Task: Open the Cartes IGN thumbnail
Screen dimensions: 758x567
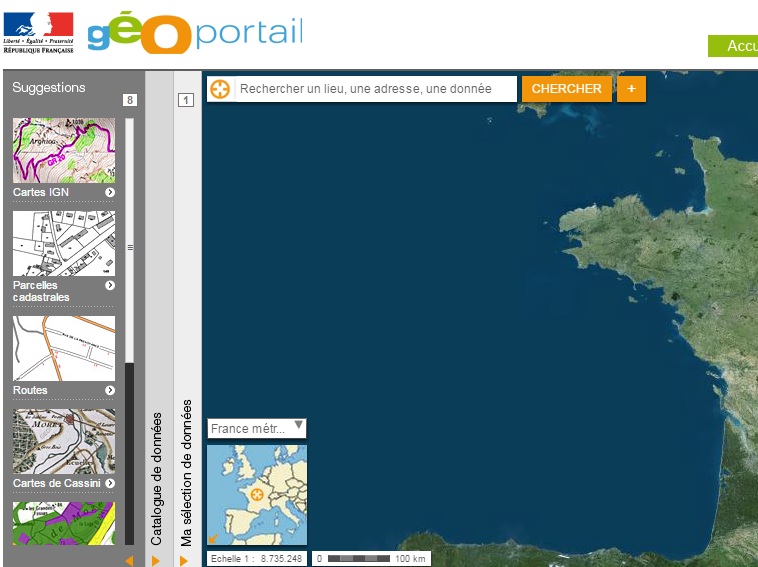Action: (64, 150)
